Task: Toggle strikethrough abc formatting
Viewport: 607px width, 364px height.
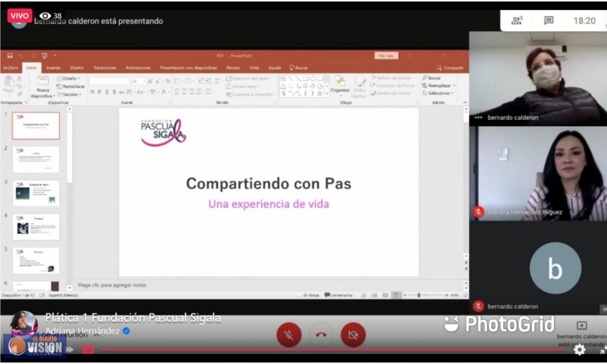Action: coord(121,92)
